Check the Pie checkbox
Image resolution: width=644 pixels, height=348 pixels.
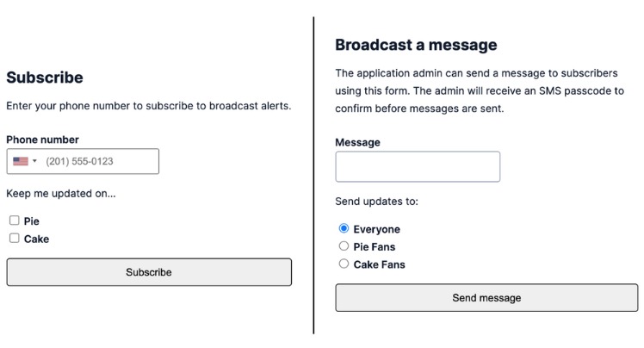[x=15, y=221]
